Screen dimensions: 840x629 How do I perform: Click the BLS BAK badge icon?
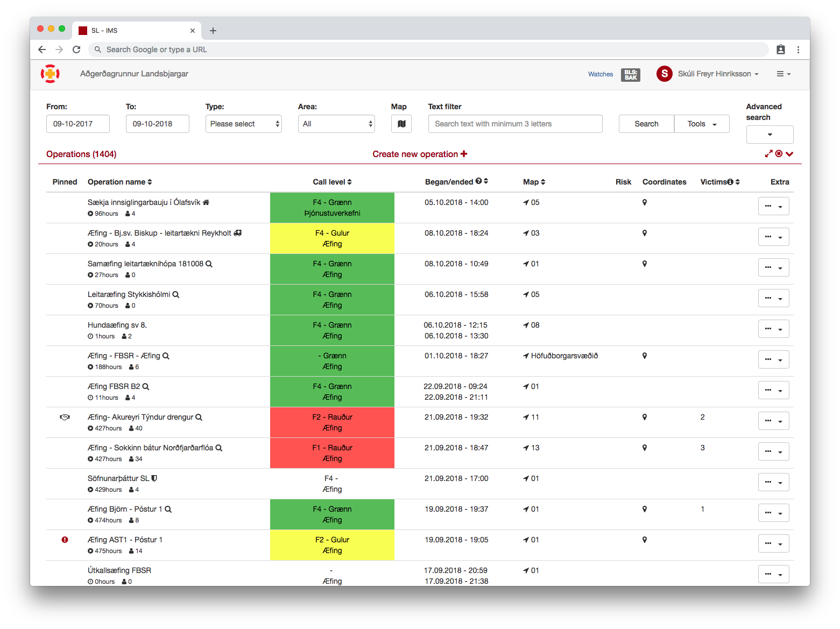click(x=631, y=75)
